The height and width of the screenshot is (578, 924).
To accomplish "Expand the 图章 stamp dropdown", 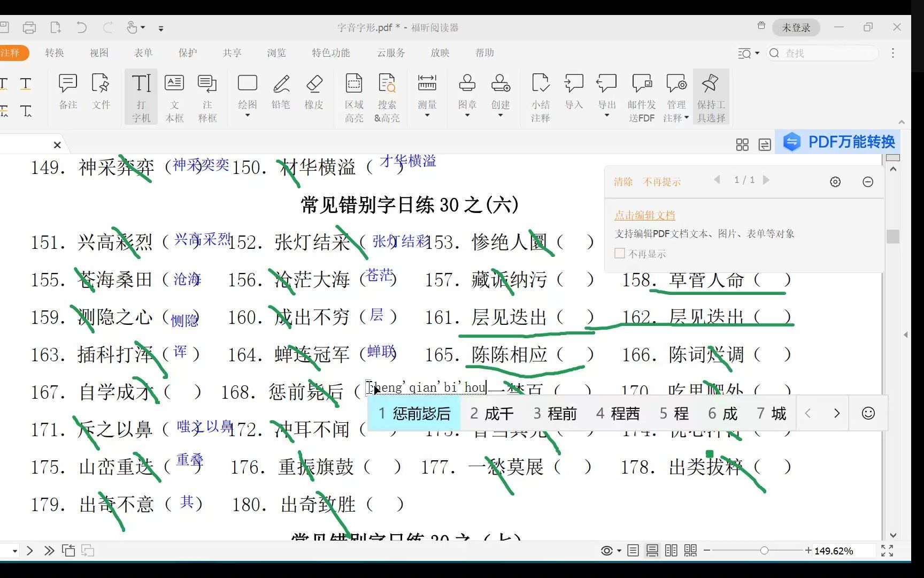I will pyautogui.click(x=467, y=115).
